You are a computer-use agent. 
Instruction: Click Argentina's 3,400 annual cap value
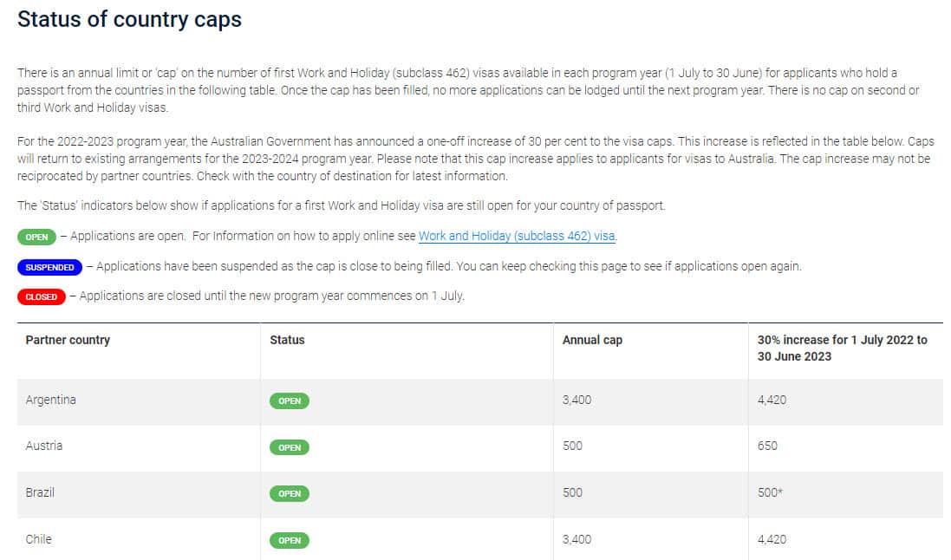(576, 400)
